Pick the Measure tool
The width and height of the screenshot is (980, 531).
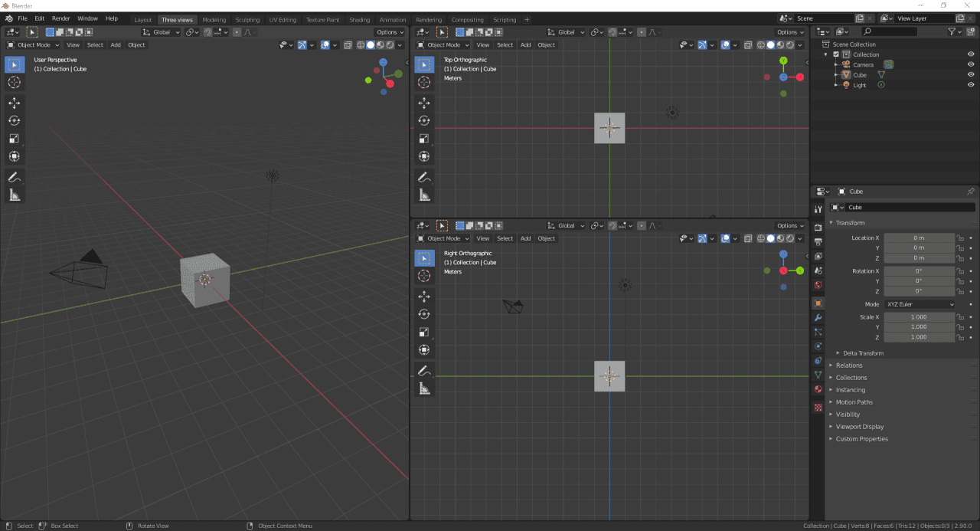point(14,195)
